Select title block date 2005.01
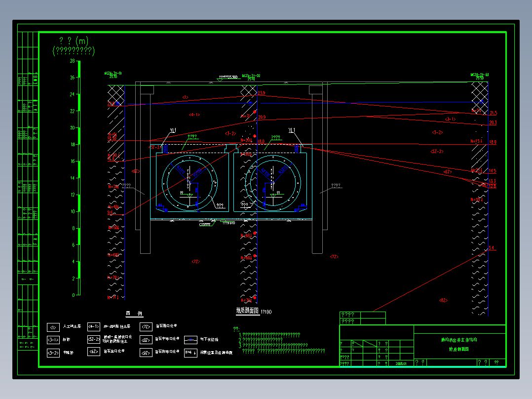532x399 pixels. click(x=401, y=363)
